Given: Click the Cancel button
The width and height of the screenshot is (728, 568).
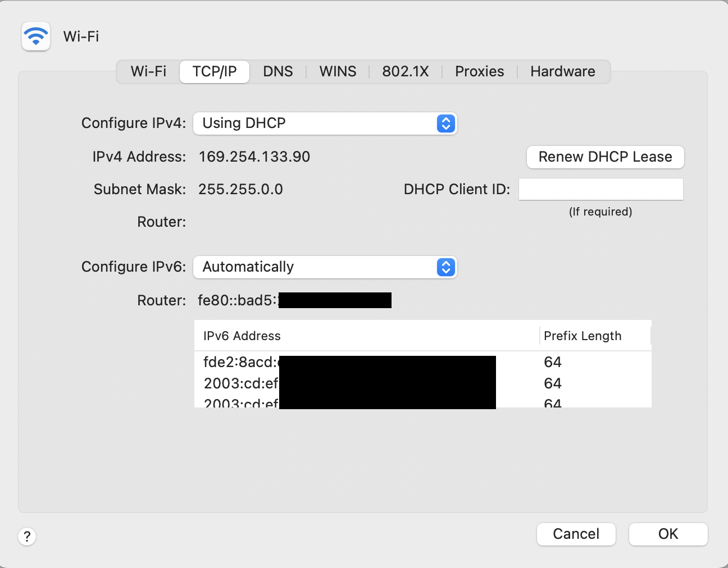Looking at the screenshot, I should (x=576, y=534).
